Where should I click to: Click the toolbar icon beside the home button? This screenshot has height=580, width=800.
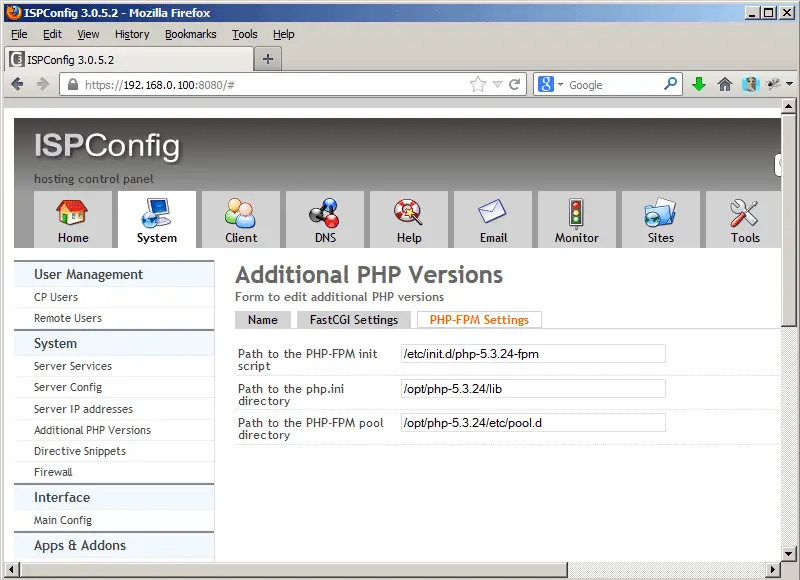tap(750, 84)
